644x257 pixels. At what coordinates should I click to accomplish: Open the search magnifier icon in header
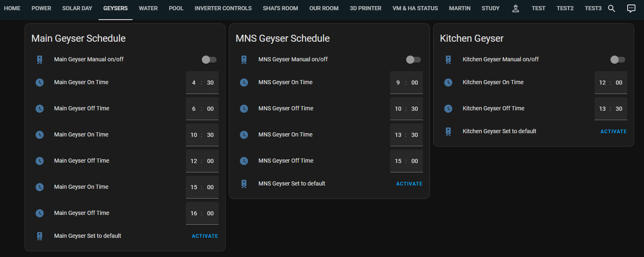click(611, 8)
